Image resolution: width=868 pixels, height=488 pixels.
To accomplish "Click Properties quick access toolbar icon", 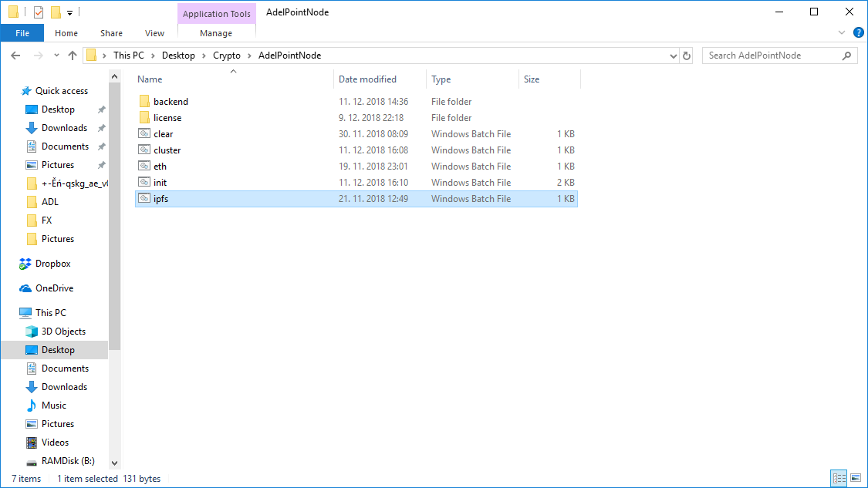I will click(39, 12).
